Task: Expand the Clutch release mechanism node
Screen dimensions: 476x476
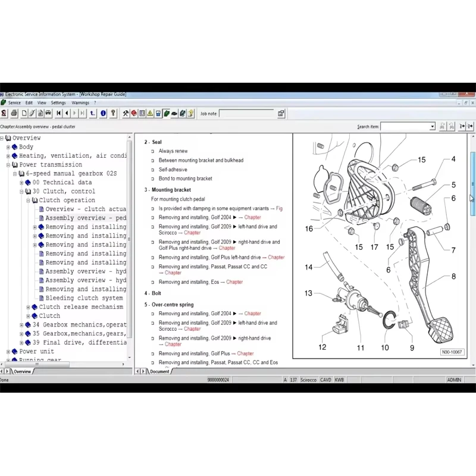Action: point(28,307)
